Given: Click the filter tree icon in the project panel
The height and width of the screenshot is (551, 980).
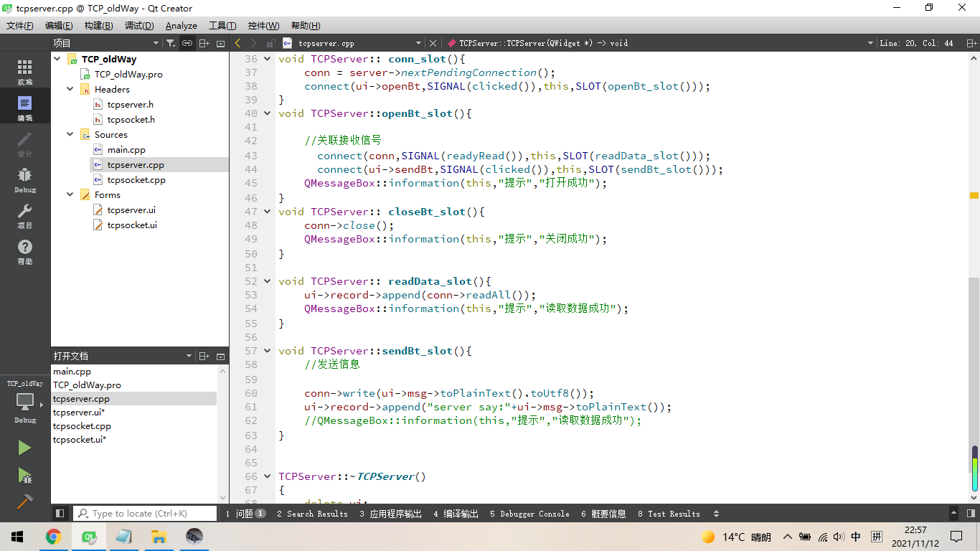Looking at the screenshot, I should point(169,43).
